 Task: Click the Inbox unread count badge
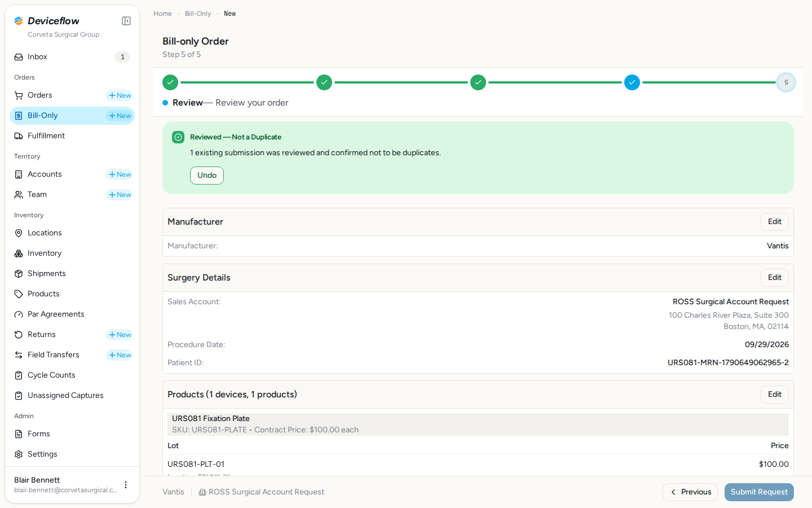(x=122, y=57)
